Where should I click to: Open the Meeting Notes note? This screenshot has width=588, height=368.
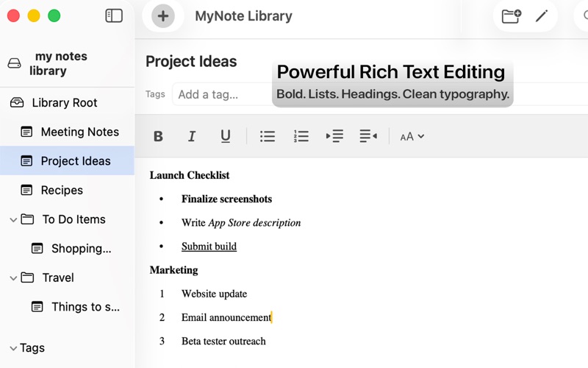click(x=79, y=132)
